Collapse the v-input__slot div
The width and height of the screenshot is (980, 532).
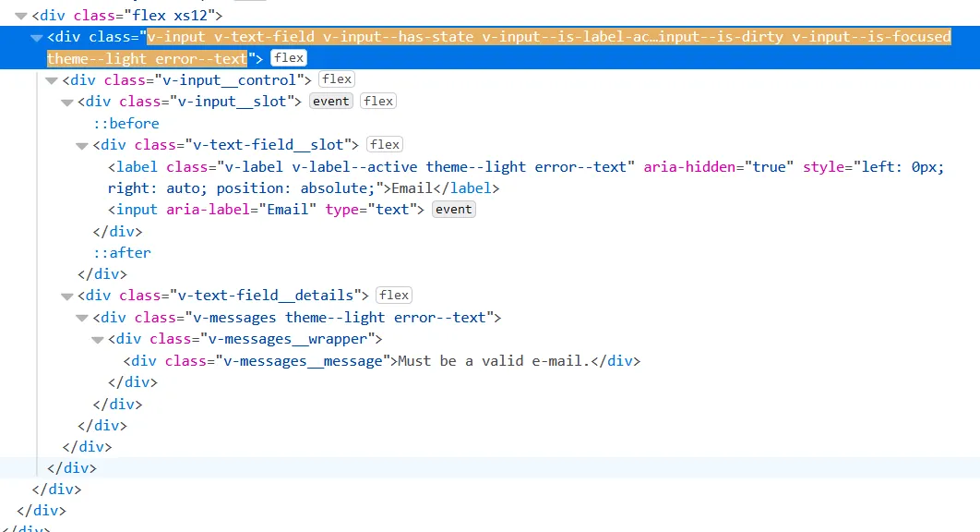click(x=66, y=102)
